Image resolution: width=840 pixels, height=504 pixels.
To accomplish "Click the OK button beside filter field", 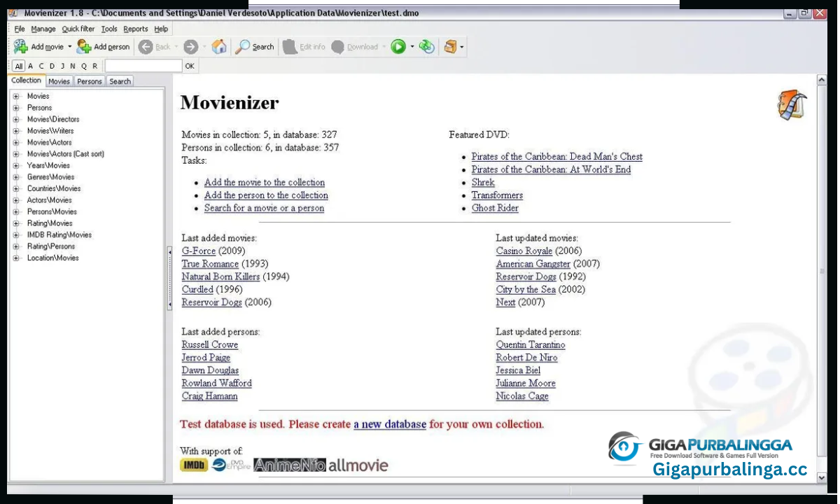I will point(190,66).
